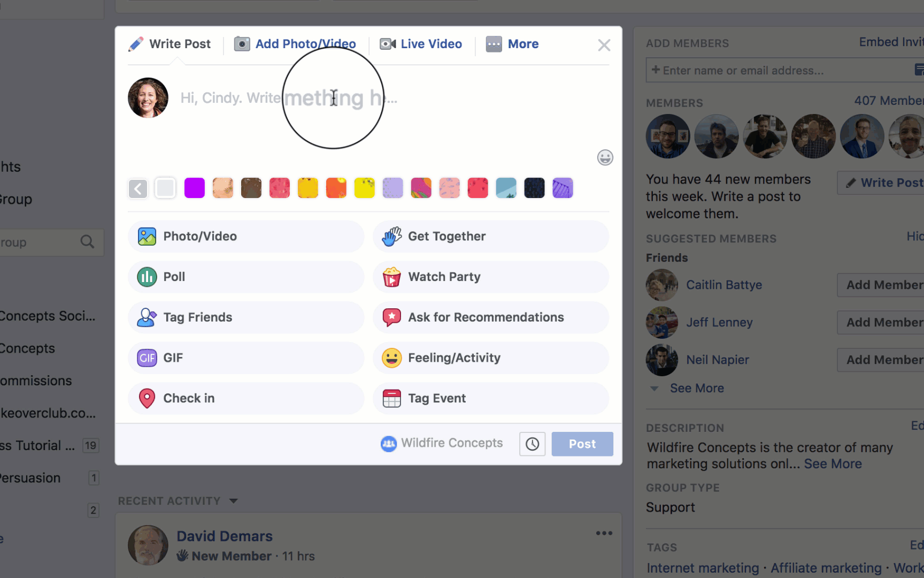Viewport: 924px width, 578px height.
Task: Choose the GIF option
Action: point(246,358)
